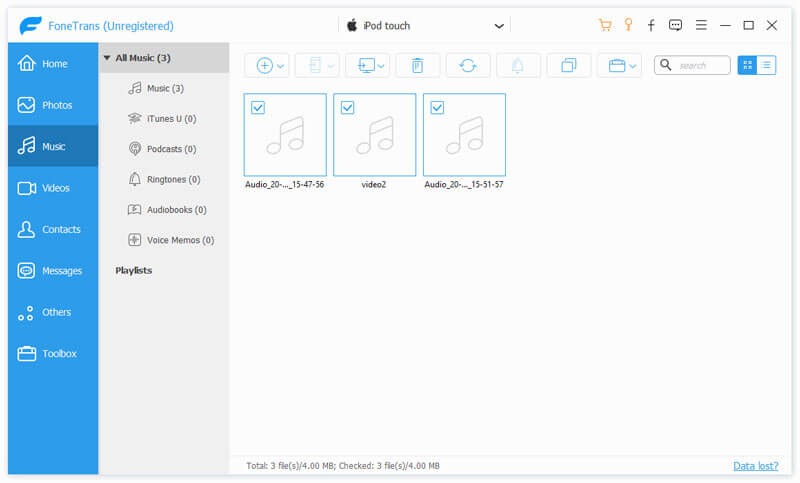
Task: Click the duplicate files icon in toolbar
Action: pos(568,66)
